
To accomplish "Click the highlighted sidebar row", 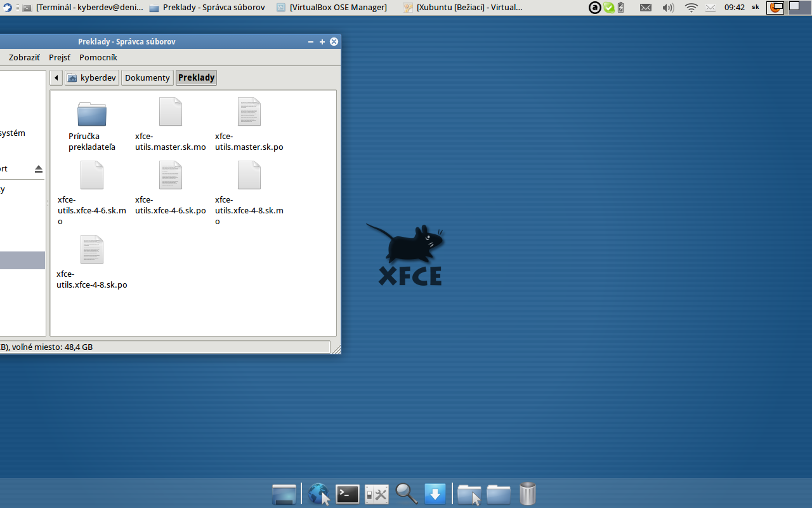I will coord(22,260).
